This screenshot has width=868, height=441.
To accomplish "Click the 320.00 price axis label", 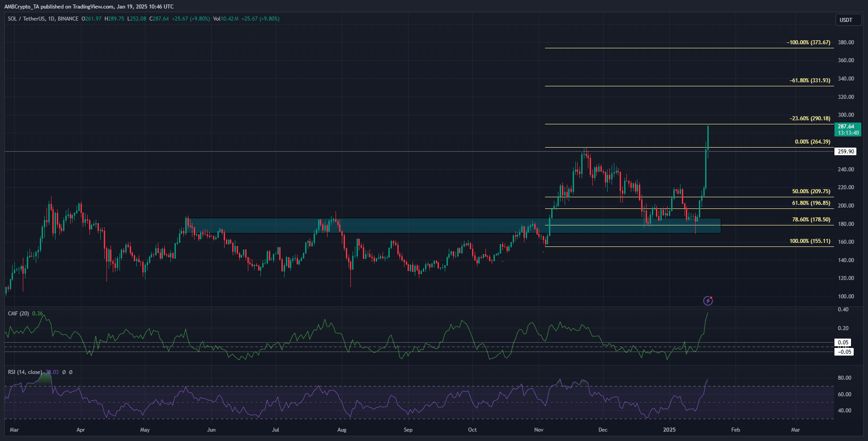I will (846, 97).
